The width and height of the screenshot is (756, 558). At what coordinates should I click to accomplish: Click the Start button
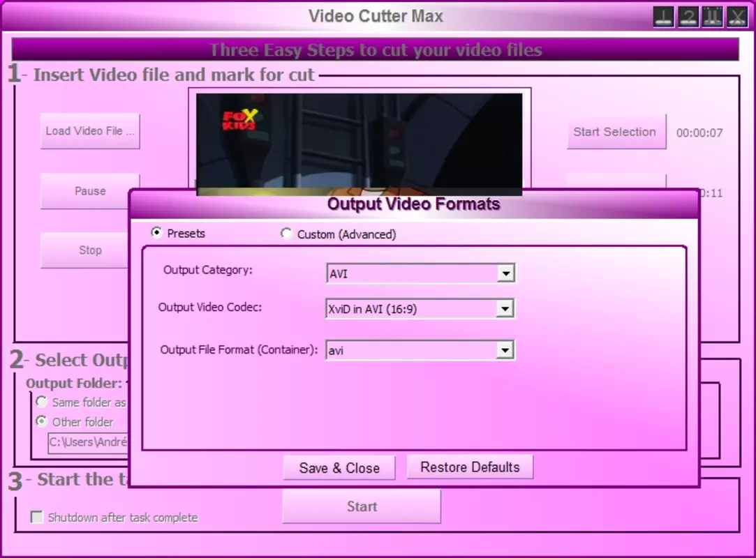pyautogui.click(x=362, y=506)
